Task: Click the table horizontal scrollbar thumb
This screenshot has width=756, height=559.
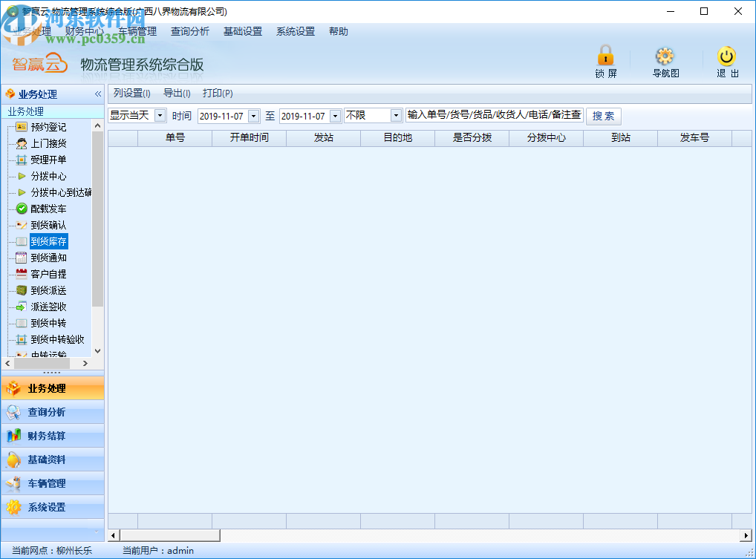Action: coord(170,535)
